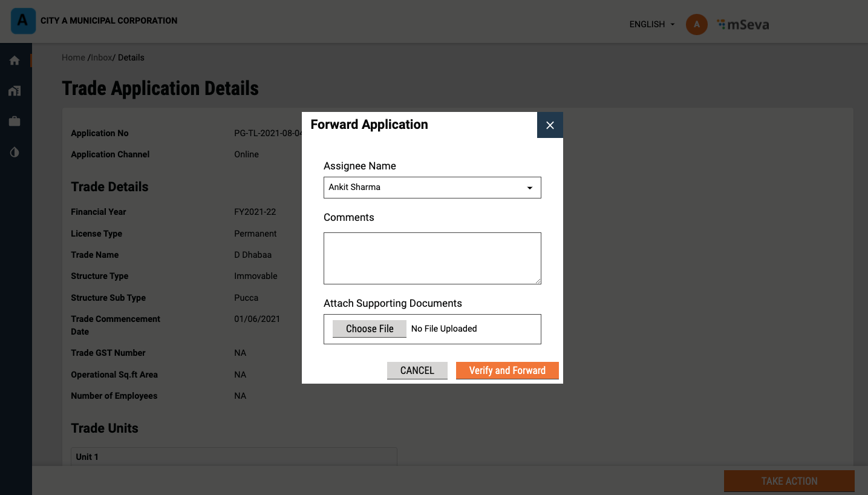Click the Home icon in sidebar
Screen dimensions: 868x495
[x=15, y=61]
